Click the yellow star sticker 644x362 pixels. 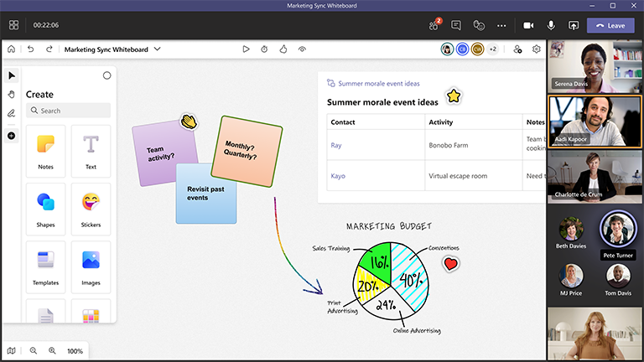click(454, 96)
